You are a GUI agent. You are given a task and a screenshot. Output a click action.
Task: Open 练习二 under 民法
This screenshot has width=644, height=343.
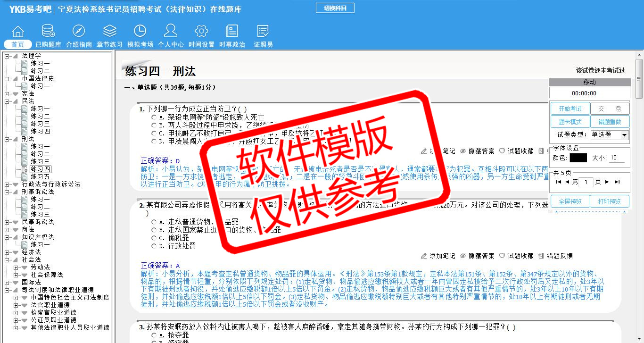41,116
